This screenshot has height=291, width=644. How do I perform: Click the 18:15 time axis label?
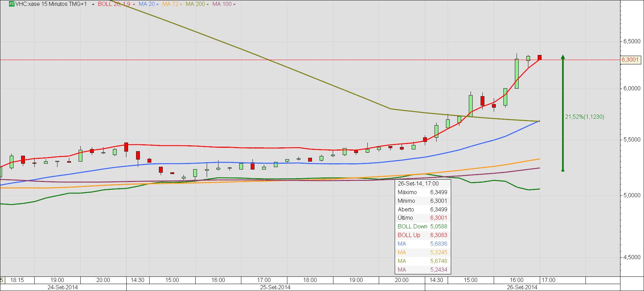17,280
